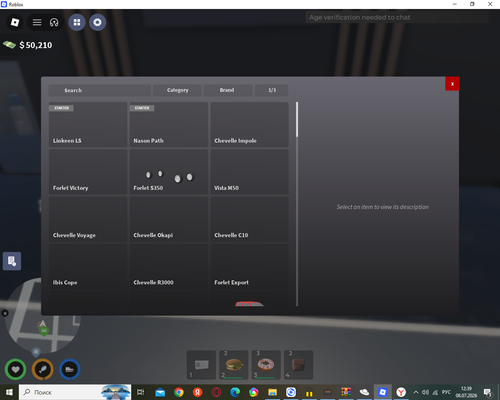Select the Forlet S350 vehicle card
500x400 pixels.
tap(169, 172)
